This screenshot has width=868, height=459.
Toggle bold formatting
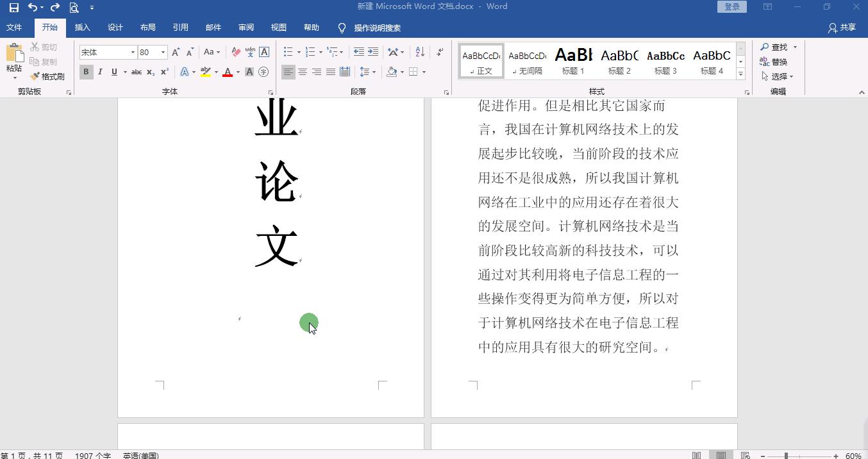point(86,72)
